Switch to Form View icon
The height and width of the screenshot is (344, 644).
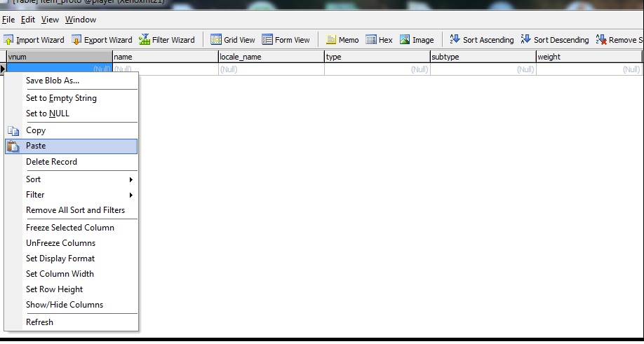267,40
